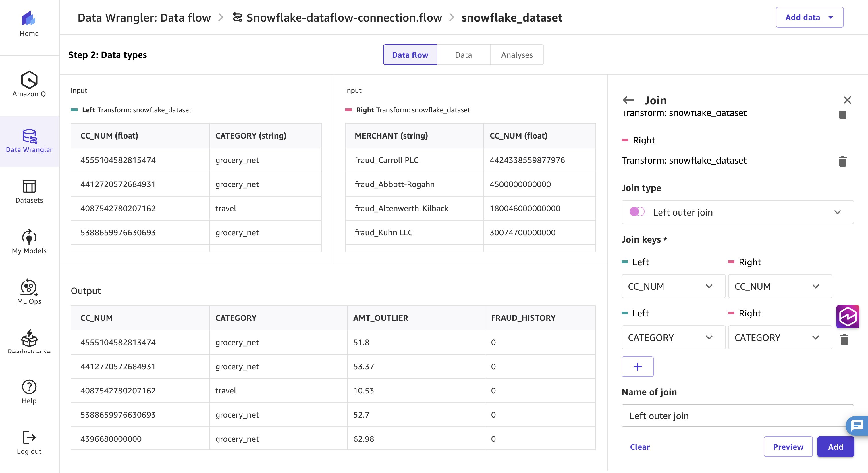Switch to the Data tab
Image resolution: width=868 pixels, height=473 pixels.
point(463,55)
